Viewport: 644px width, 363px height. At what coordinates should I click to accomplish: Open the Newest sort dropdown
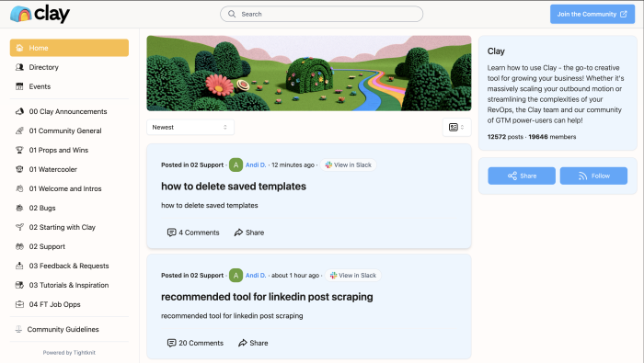coord(190,127)
